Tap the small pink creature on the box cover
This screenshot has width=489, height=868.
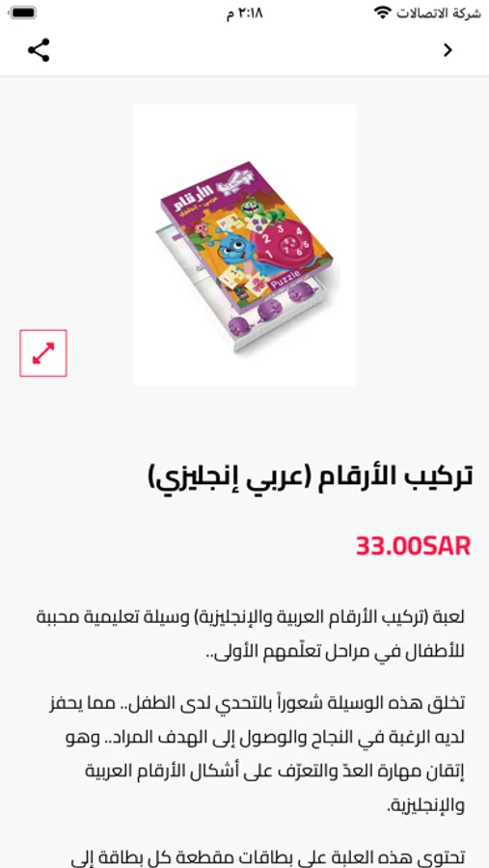coord(200,230)
